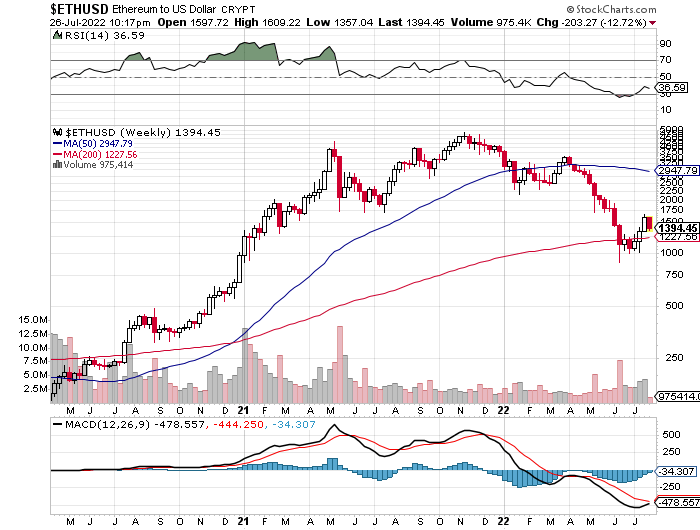Click the Volume 975.4K header value
The width and height of the screenshot is (700, 530).
pos(491,22)
